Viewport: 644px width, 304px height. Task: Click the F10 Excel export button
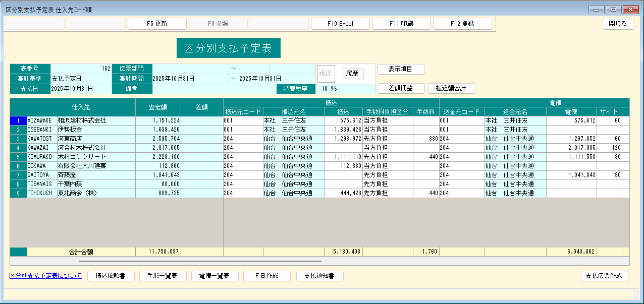(x=340, y=24)
